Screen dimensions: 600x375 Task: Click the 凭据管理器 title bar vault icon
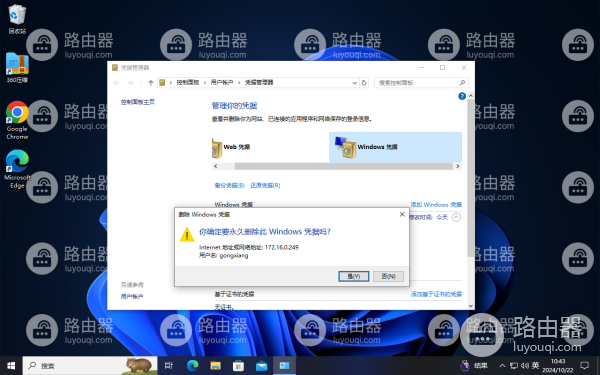tap(115, 68)
